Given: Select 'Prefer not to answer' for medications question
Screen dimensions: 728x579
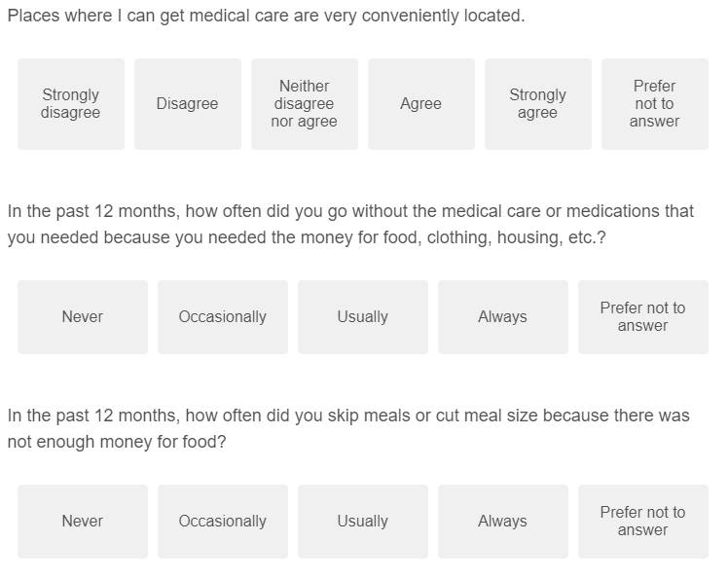Looking at the screenshot, I should (643, 317).
